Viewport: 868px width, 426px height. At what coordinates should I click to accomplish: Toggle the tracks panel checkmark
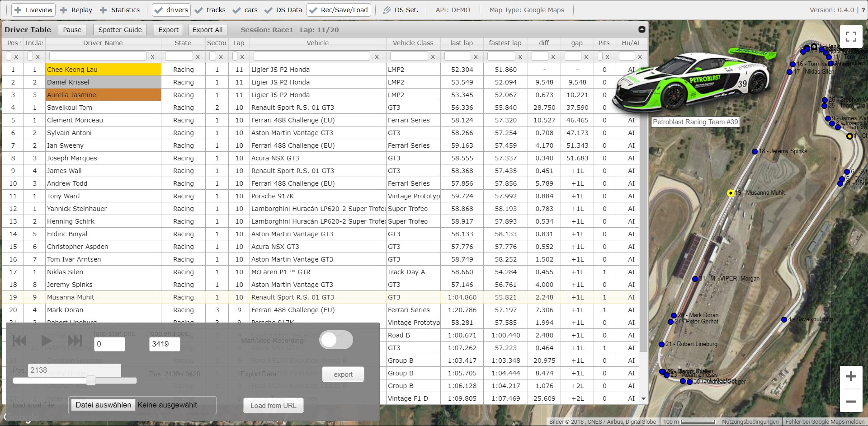click(210, 10)
